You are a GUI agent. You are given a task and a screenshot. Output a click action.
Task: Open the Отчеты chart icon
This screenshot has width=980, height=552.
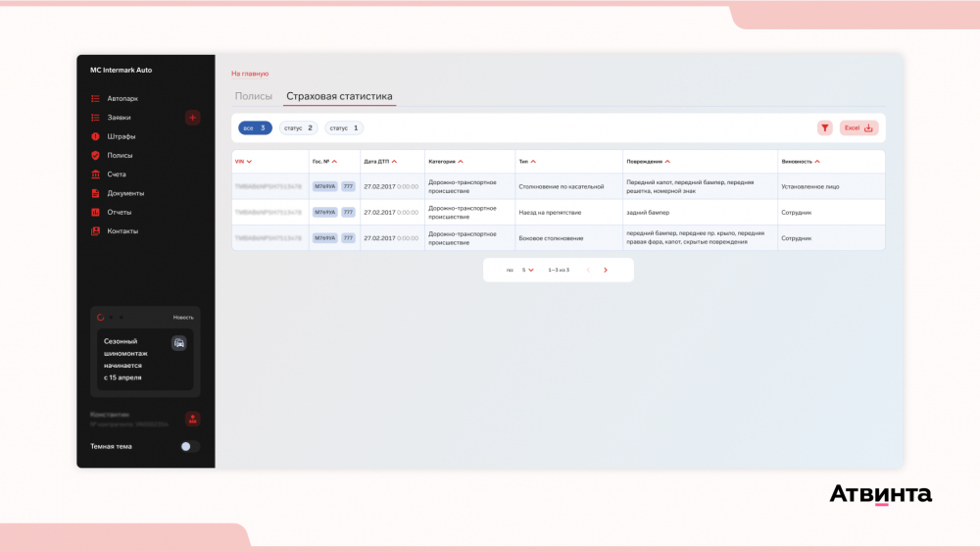tap(95, 212)
